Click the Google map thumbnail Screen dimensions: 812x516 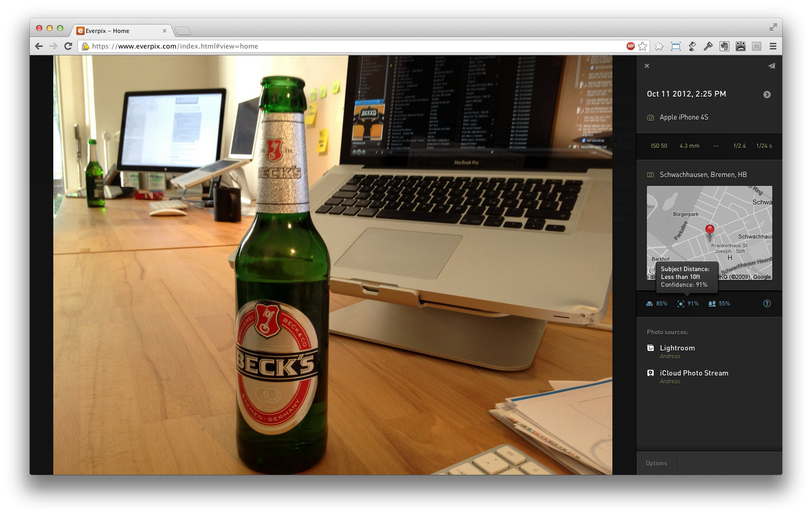pos(710,233)
